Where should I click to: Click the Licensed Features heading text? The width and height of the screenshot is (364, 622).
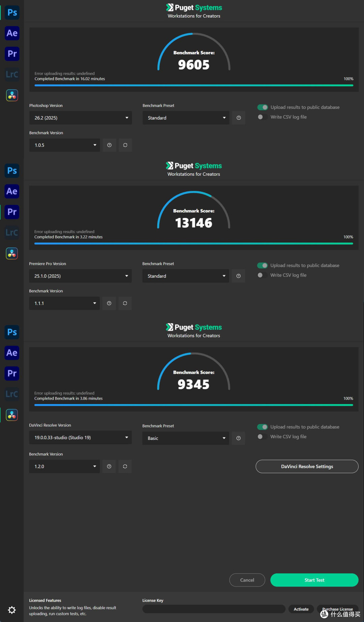(x=45, y=600)
